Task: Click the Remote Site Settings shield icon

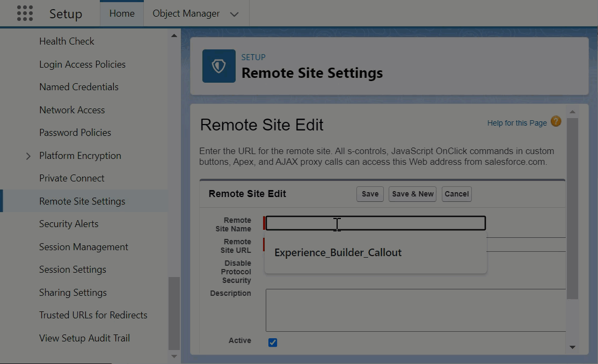Action: coord(218,66)
